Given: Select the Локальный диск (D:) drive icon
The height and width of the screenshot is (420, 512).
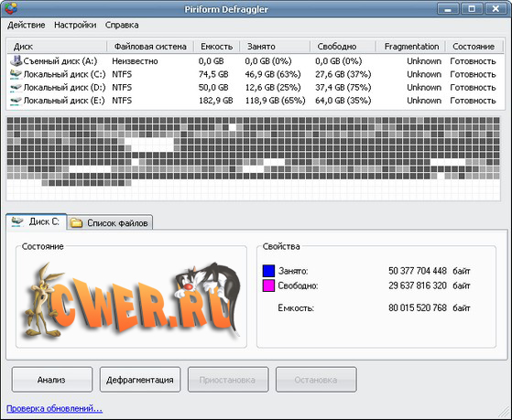Looking at the screenshot, I should (16, 88).
